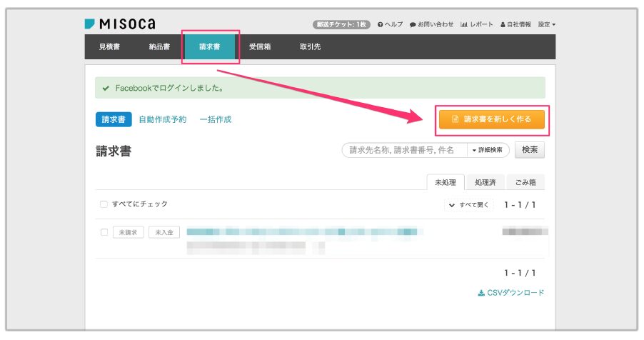Open お問い合わせ with the speech bubble icon
This screenshot has width=644, height=340.
[431, 24]
